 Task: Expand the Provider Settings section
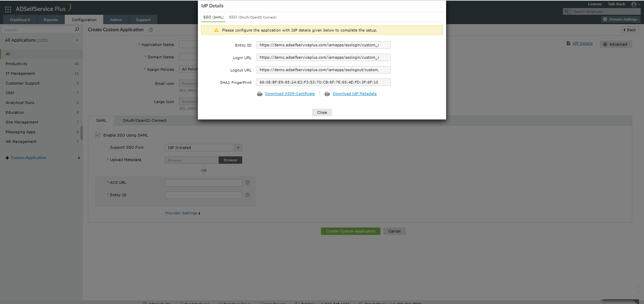point(183,213)
